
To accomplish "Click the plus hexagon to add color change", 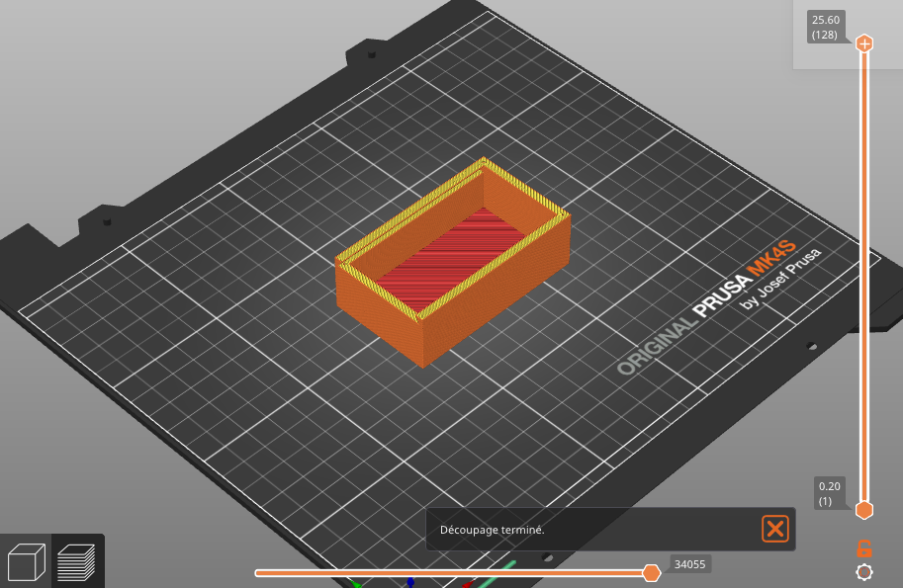I will (x=863, y=43).
